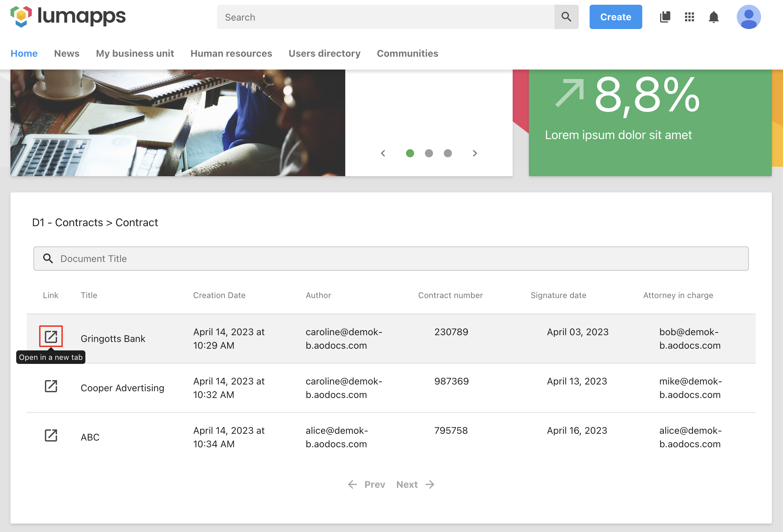783x532 pixels.
Task: Select the third carousel dot
Action: pyautogui.click(x=448, y=153)
